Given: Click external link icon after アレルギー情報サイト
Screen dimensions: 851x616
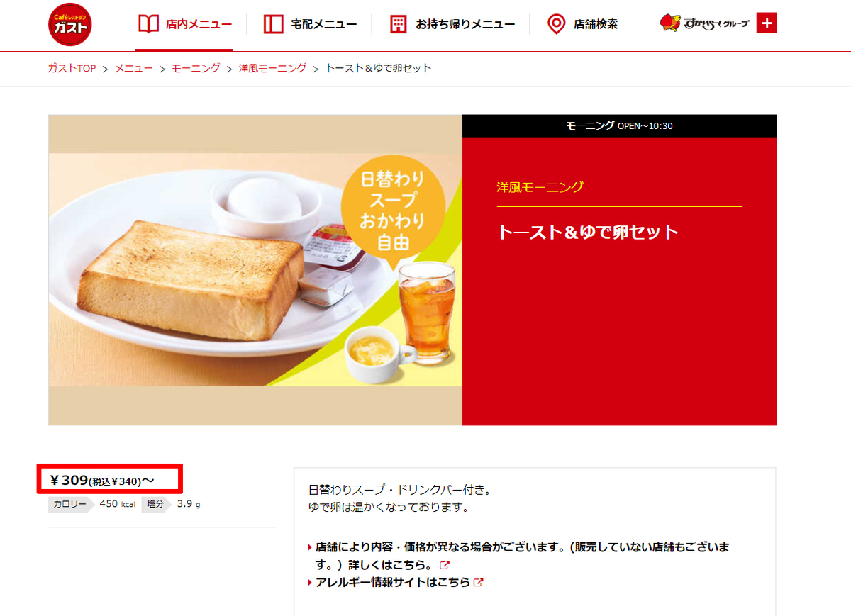Looking at the screenshot, I should coord(479,582).
